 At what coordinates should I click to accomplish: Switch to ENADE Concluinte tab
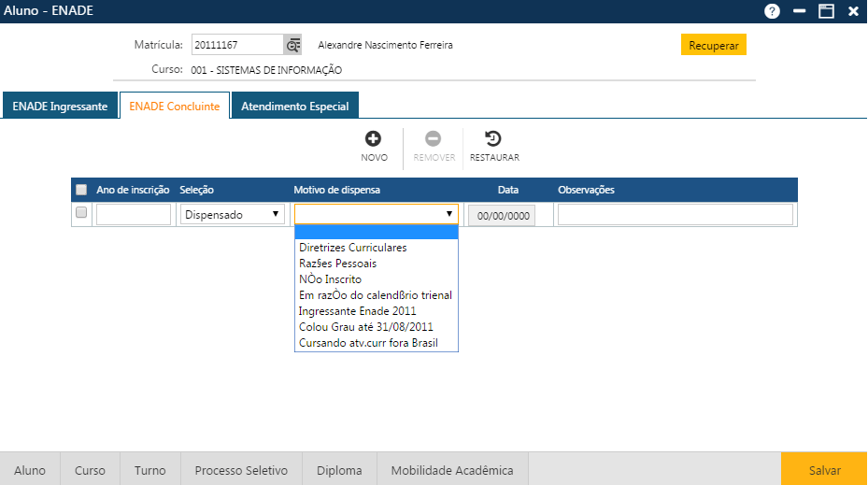(x=175, y=106)
